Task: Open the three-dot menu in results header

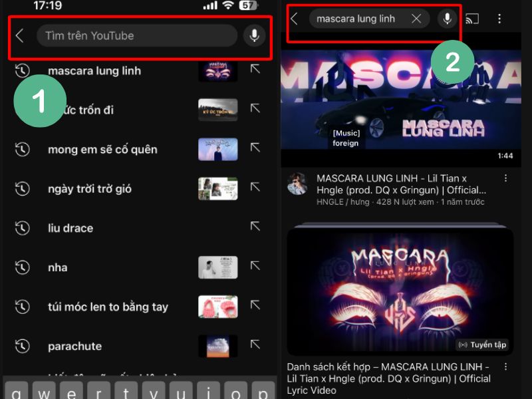Action: (x=499, y=19)
